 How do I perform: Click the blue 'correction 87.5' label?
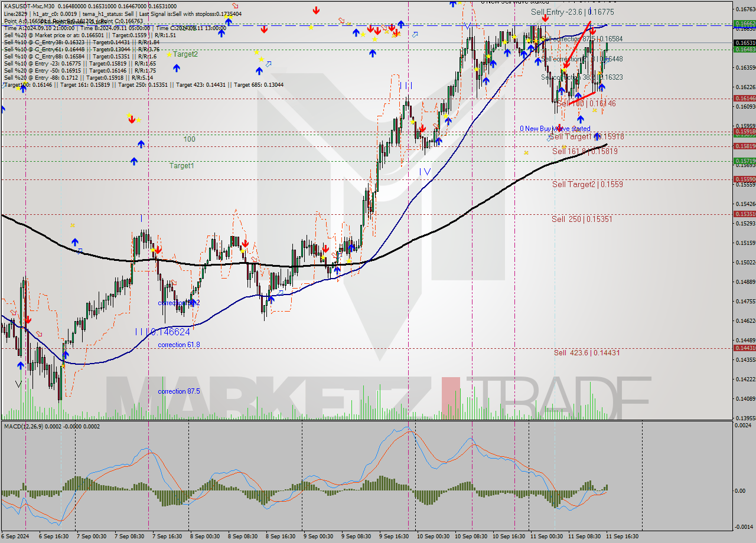coord(179,391)
